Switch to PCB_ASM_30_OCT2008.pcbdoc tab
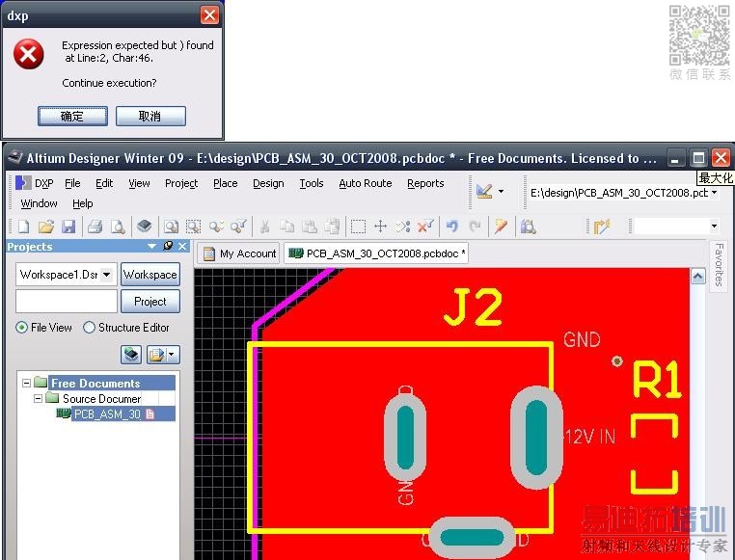This screenshot has width=735, height=560. [376, 253]
